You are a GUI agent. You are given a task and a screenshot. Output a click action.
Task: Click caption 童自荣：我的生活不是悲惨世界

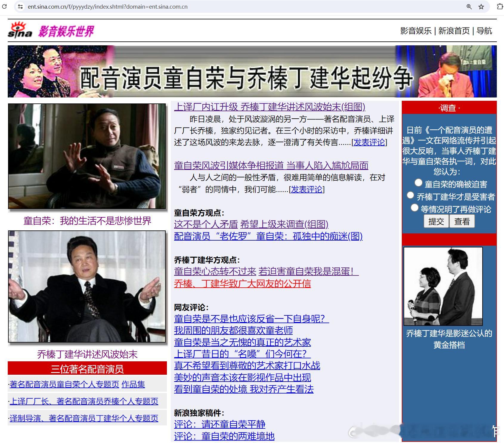coord(87,221)
